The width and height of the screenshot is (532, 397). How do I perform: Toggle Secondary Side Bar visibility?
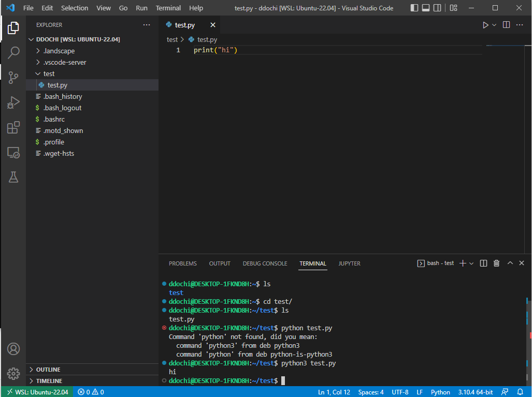point(437,8)
